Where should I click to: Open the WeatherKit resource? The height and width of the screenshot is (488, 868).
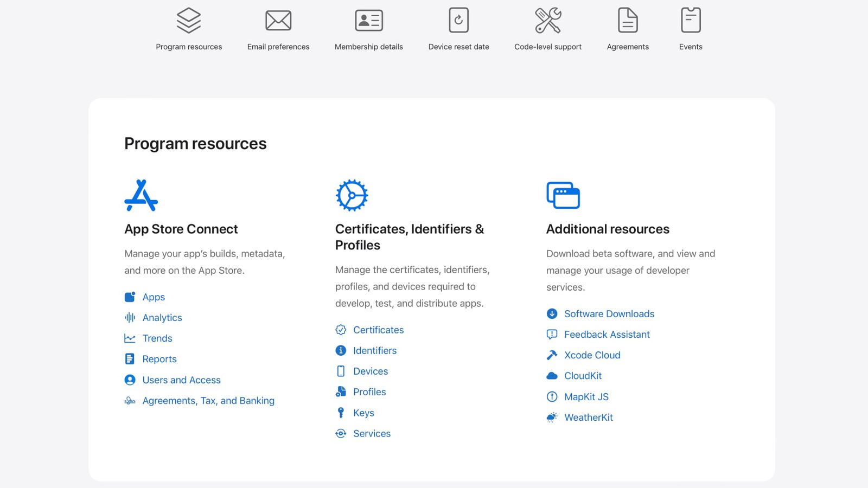[589, 418]
